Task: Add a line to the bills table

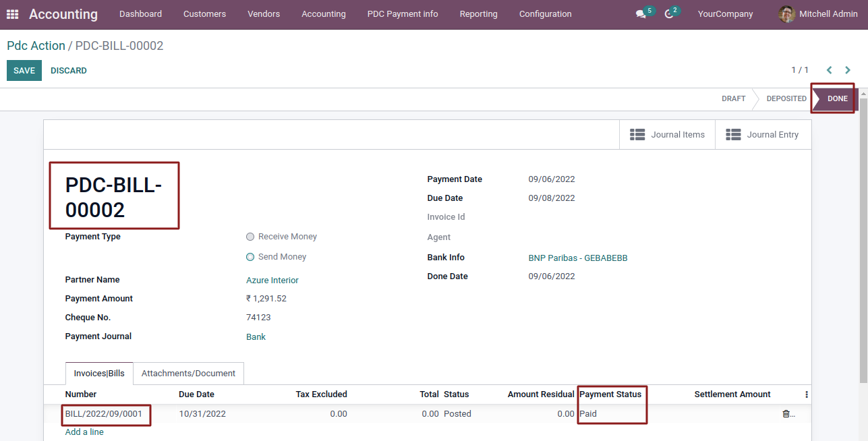Action: tap(84, 432)
